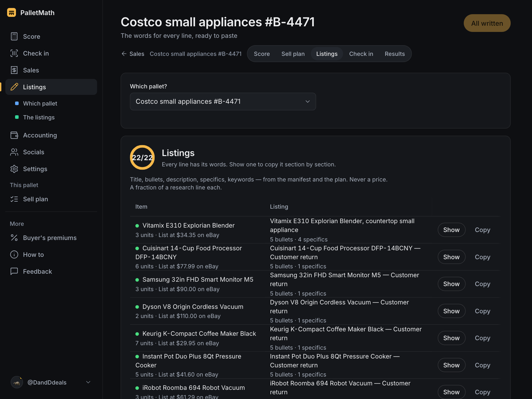Click the Costco small appliances #B-4471 breadcrumb text
The height and width of the screenshot is (399, 532).
click(x=196, y=54)
